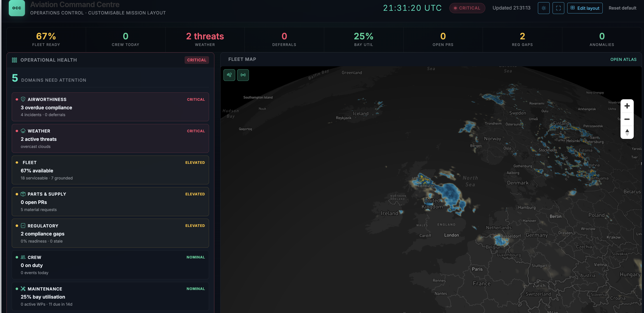Open the Crew 0 on duty card
644x313 pixels.
click(x=110, y=265)
